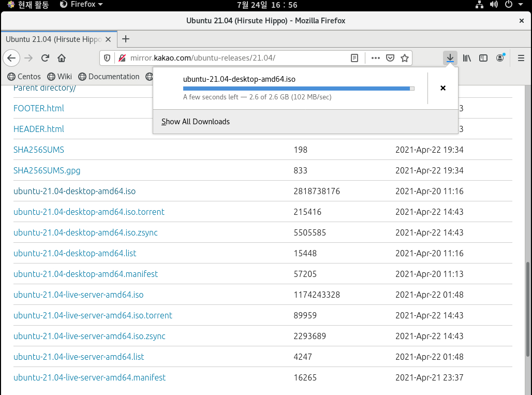Open ubuntu-21.04-desktop-amd64.iso.zsync link
Screen dimensions: 532x395
(85, 232)
